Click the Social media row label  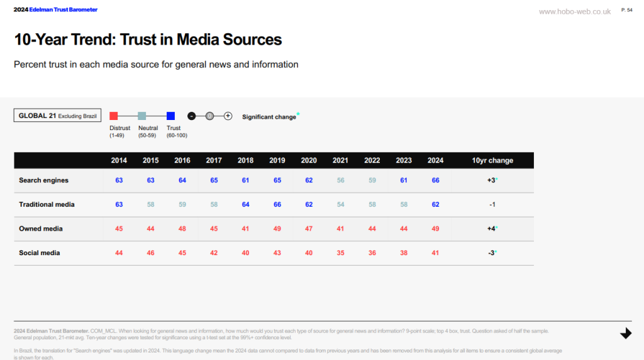coord(40,253)
